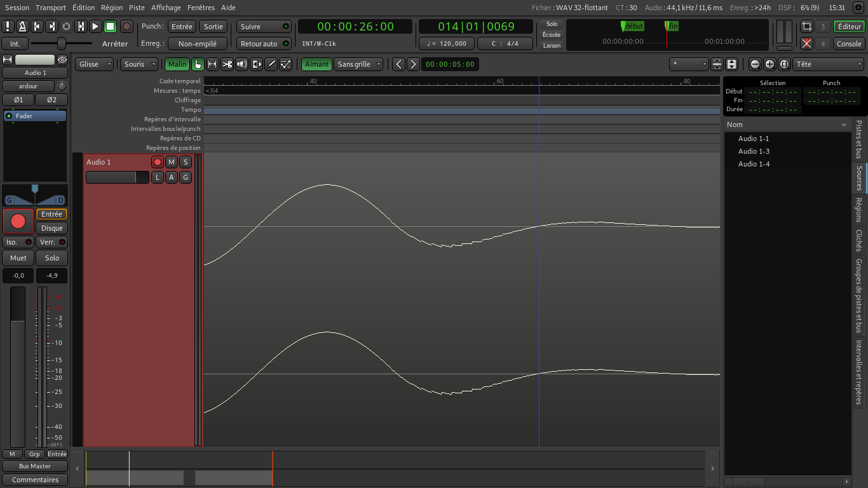868x488 pixels.
Task: Toggle the Suivre follow playhead option
Action: (x=264, y=27)
